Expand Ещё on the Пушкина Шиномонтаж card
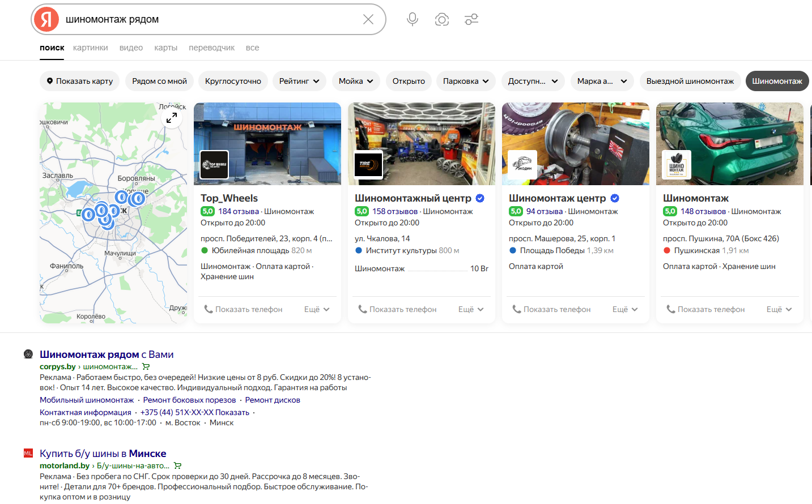Image resolution: width=812 pixels, height=504 pixels. [x=779, y=309]
